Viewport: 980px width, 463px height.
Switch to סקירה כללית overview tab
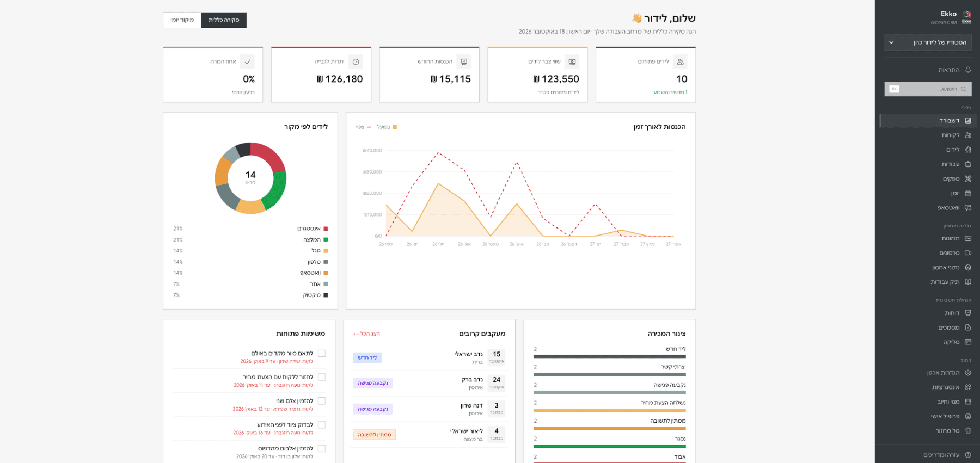point(224,20)
